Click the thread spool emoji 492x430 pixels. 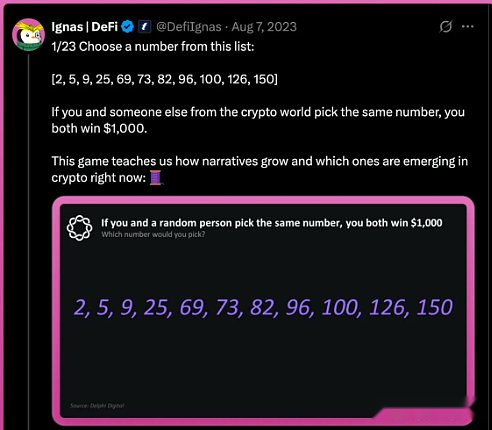coord(156,177)
